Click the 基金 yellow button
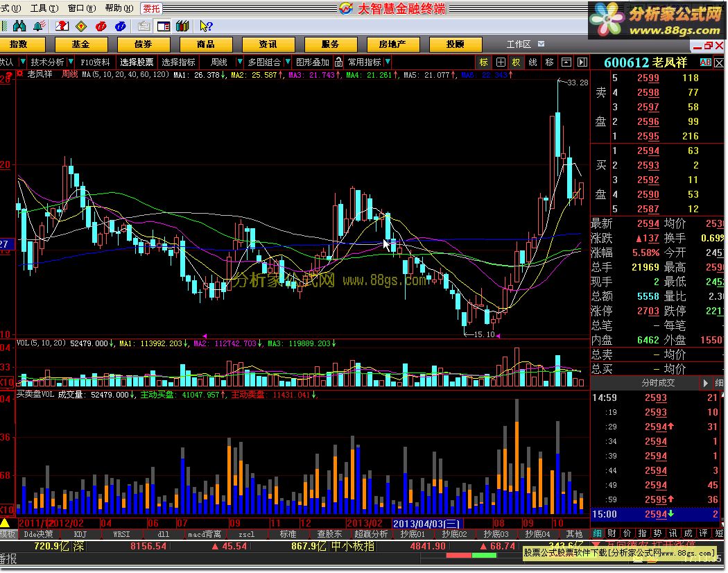 pos(81,44)
